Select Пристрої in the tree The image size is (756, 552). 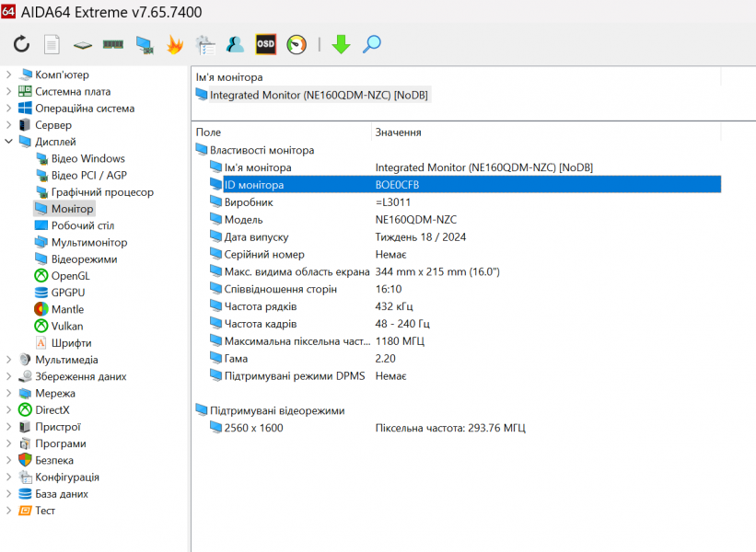click(x=58, y=427)
